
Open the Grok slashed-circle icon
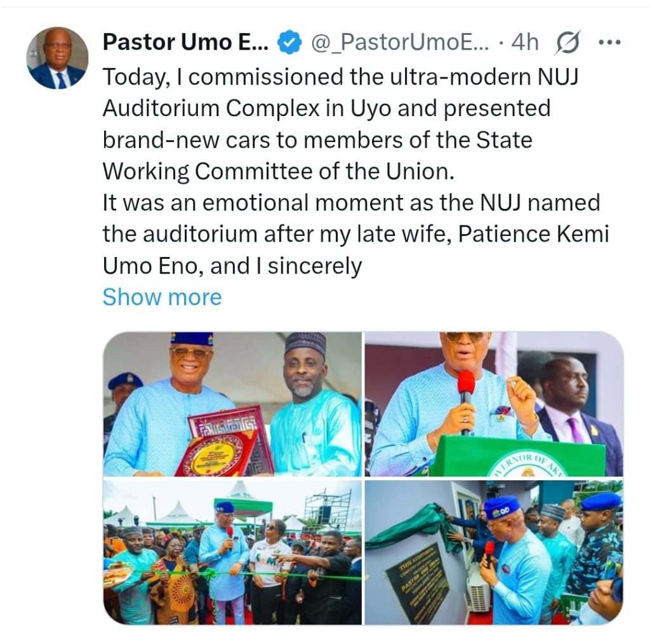567,43
